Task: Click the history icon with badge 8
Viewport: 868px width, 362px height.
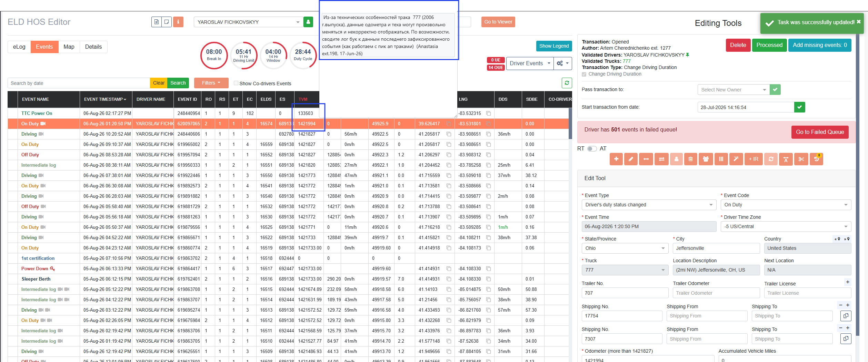Action: [x=816, y=159]
